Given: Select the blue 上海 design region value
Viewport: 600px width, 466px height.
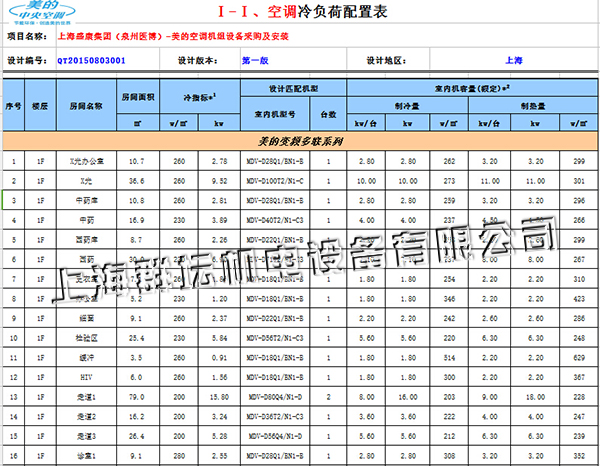Looking at the screenshot, I should (x=514, y=60).
